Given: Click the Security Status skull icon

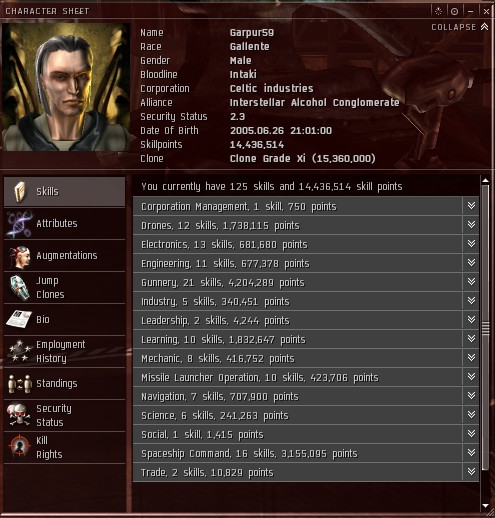Looking at the screenshot, I should point(19,415).
